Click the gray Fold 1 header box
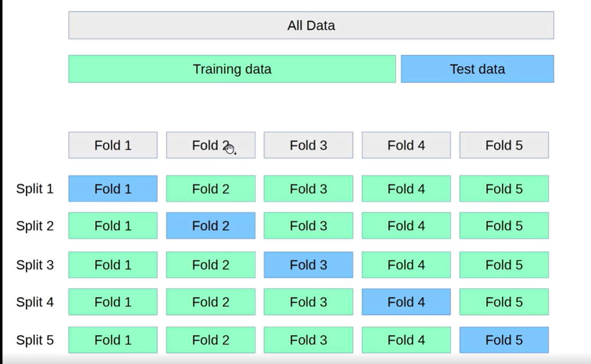Image resolution: width=591 pixels, height=364 pixels. click(x=113, y=145)
